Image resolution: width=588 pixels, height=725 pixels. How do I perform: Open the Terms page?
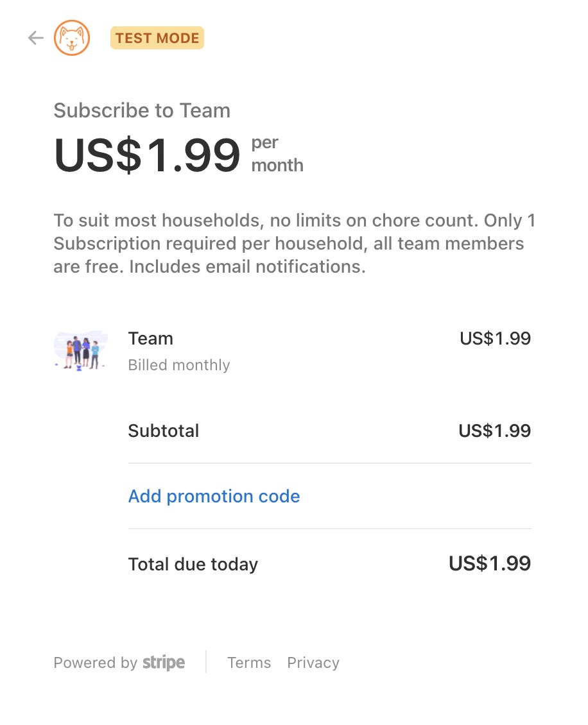(249, 663)
